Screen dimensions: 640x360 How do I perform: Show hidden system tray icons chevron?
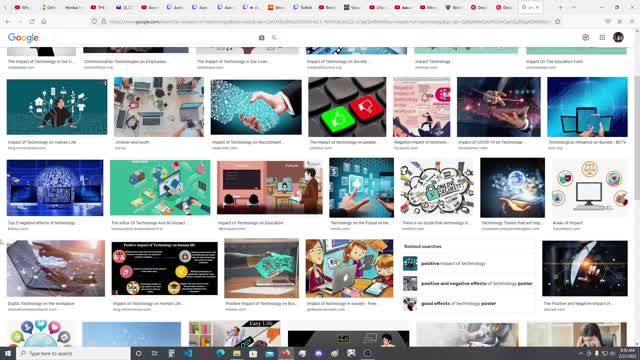(x=580, y=353)
